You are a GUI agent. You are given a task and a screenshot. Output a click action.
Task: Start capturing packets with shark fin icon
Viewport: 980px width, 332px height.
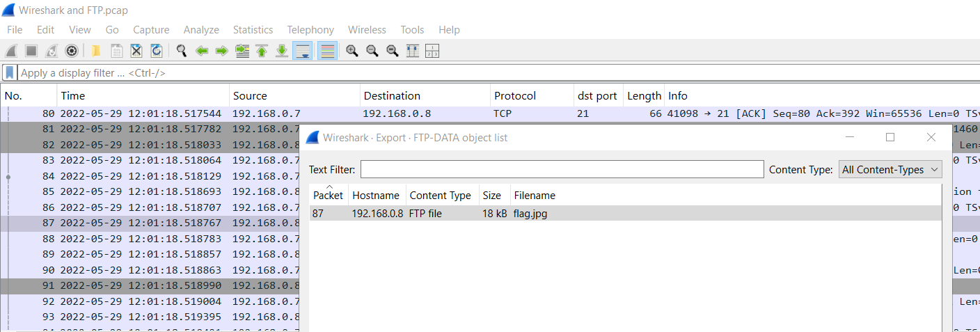11,51
